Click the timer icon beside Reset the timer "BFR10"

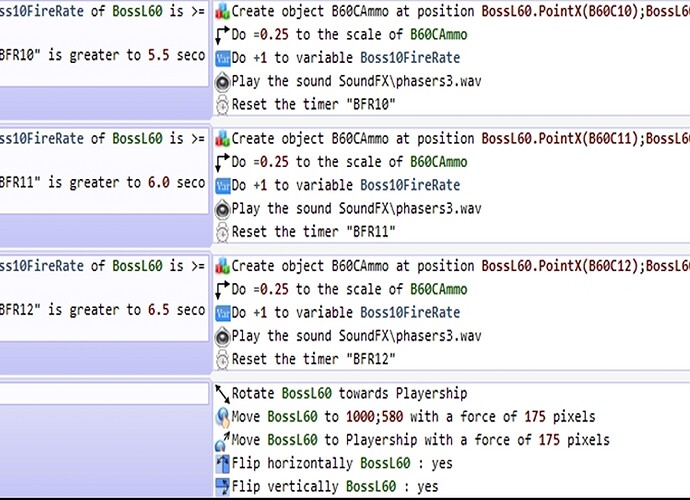223,105
